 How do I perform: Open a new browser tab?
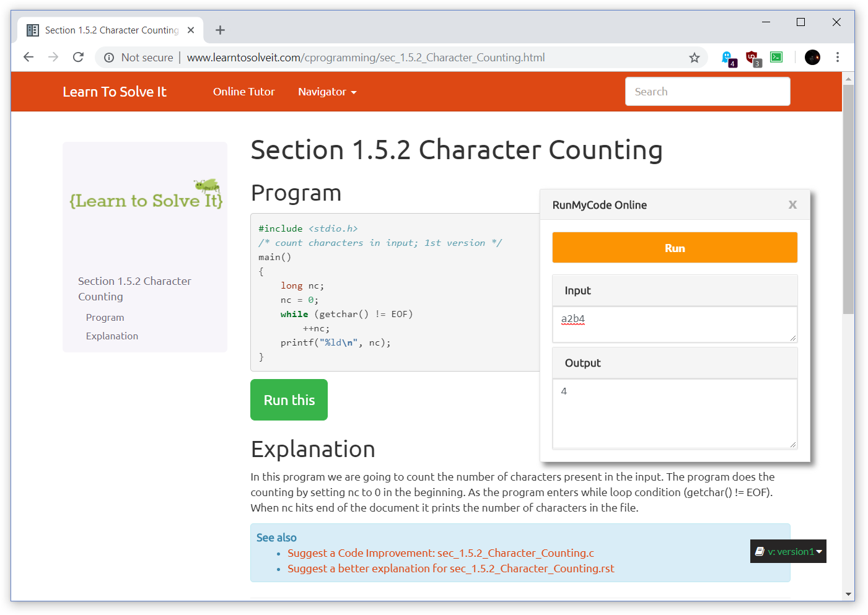220,30
